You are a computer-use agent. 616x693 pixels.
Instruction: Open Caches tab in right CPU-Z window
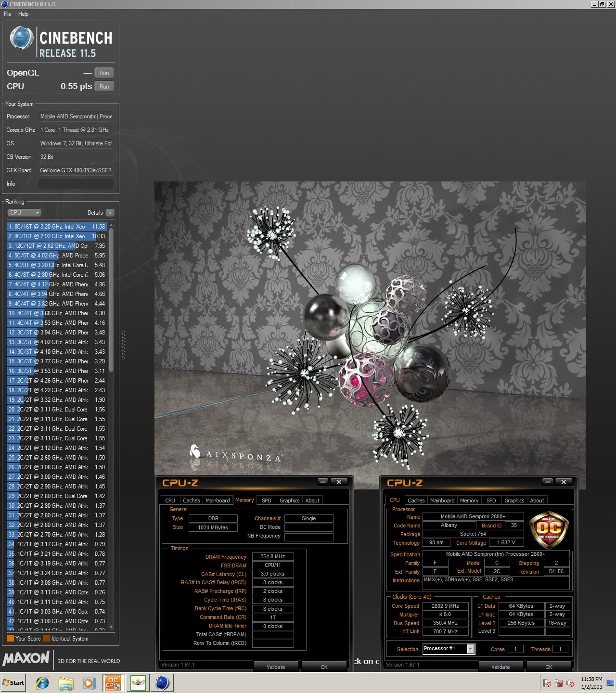click(x=416, y=500)
